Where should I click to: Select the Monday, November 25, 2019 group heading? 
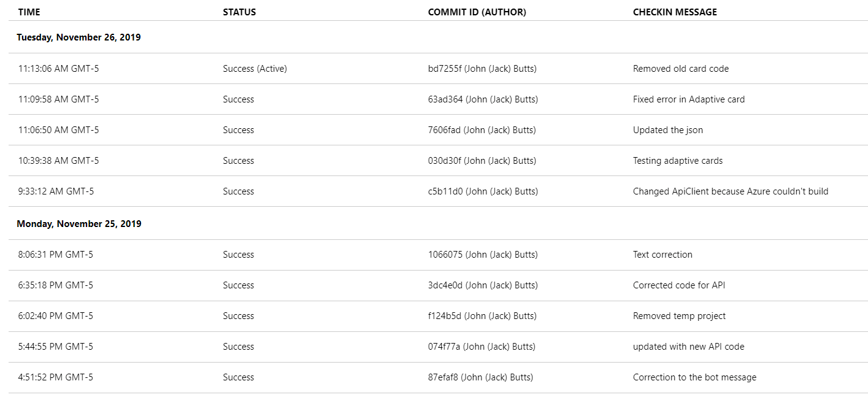point(79,224)
